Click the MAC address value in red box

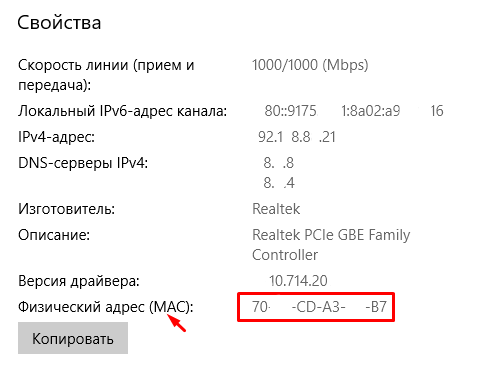[x=319, y=307]
